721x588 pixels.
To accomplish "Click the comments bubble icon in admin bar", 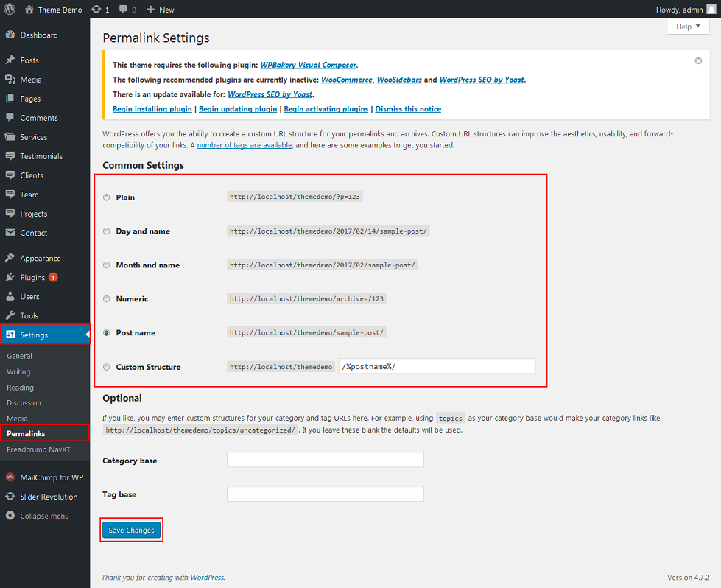I will [x=123, y=10].
